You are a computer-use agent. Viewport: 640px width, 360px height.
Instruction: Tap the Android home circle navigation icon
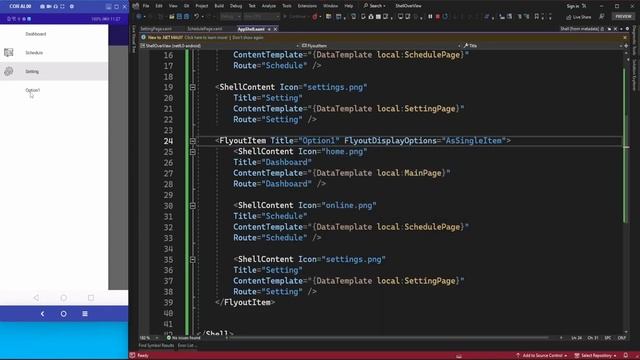click(x=64, y=298)
